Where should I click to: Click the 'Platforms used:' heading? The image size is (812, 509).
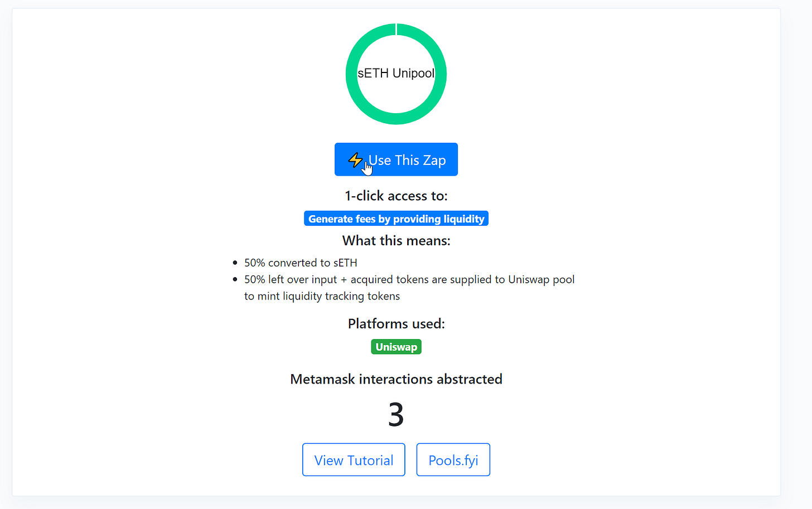pos(396,323)
